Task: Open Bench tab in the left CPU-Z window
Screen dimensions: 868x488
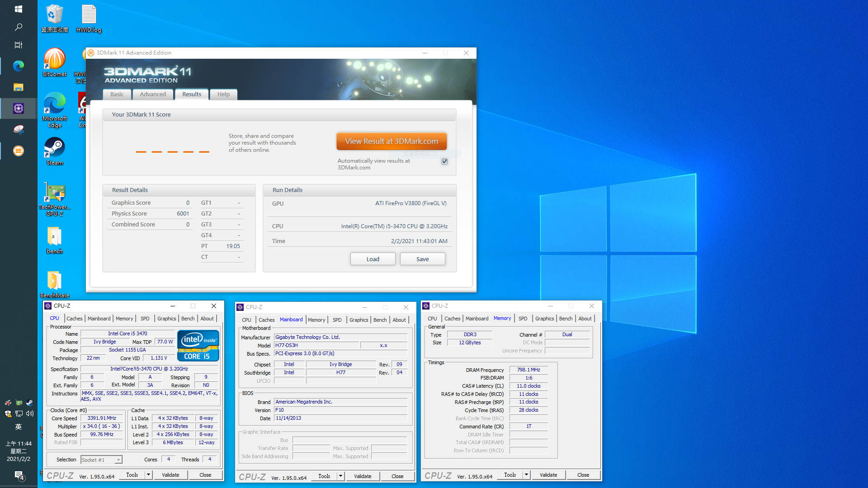Action: [x=188, y=319]
